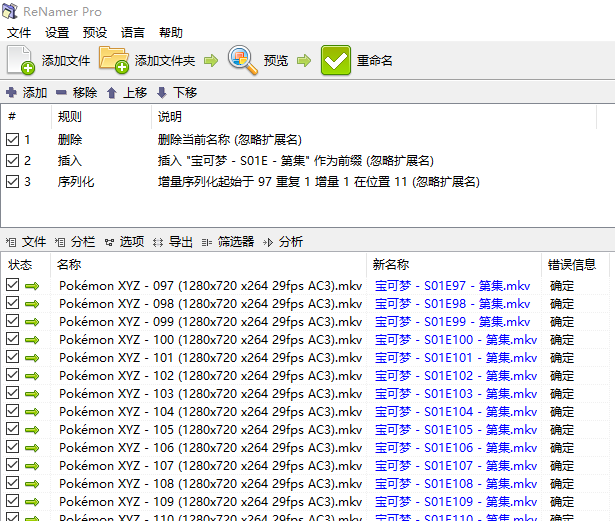Open the 选项 options dropdown
615x521 pixels.
pos(124,242)
